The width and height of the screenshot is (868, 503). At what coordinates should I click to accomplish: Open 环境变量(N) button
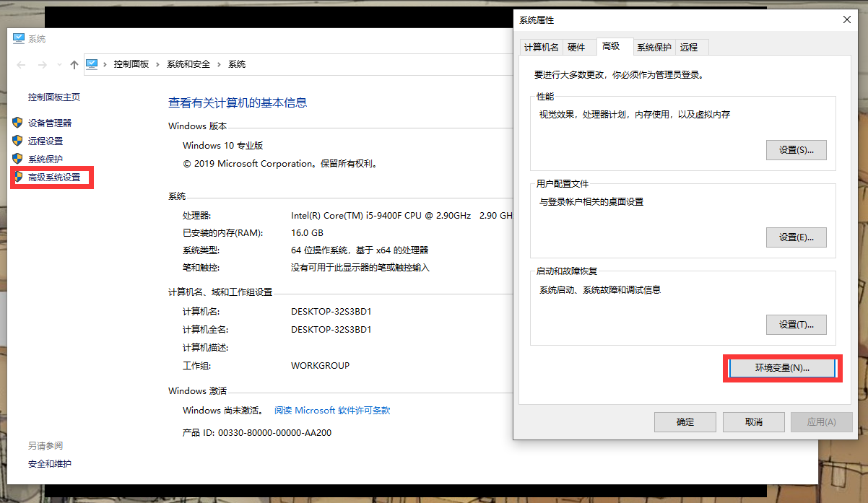pos(782,368)
